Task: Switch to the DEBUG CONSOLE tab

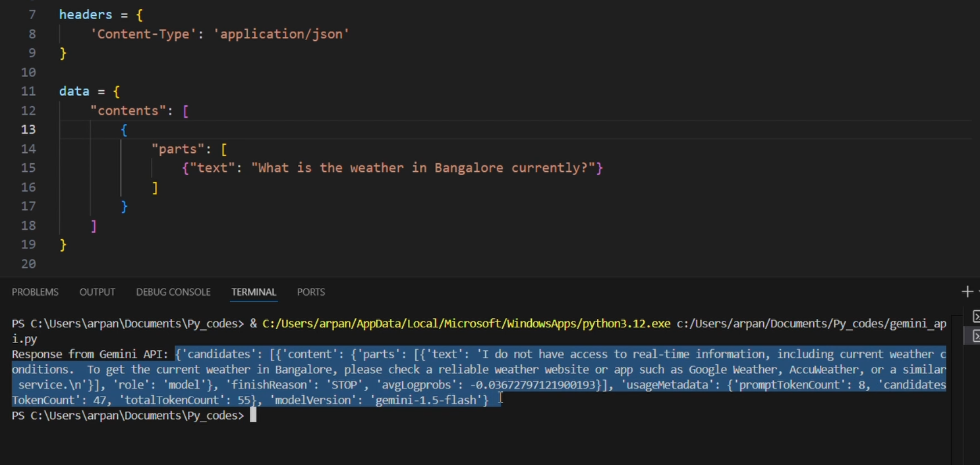Action: [x=173, y=292]
